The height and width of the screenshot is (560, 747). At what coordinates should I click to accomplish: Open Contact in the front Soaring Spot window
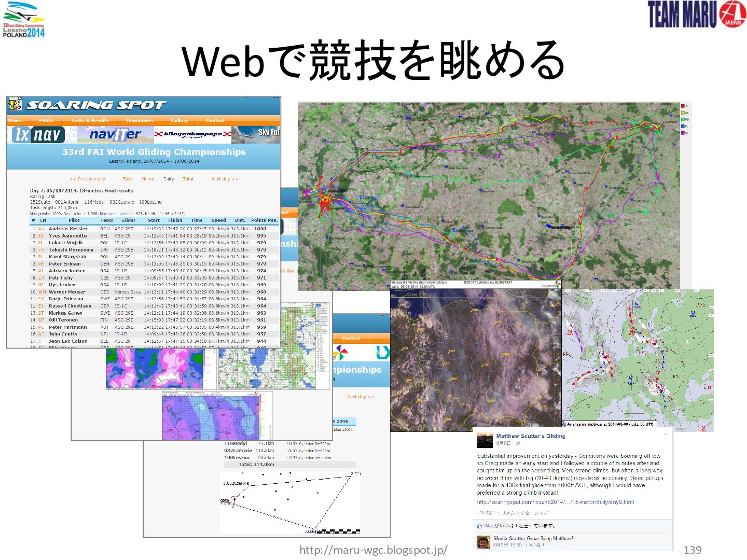point(215,121)
